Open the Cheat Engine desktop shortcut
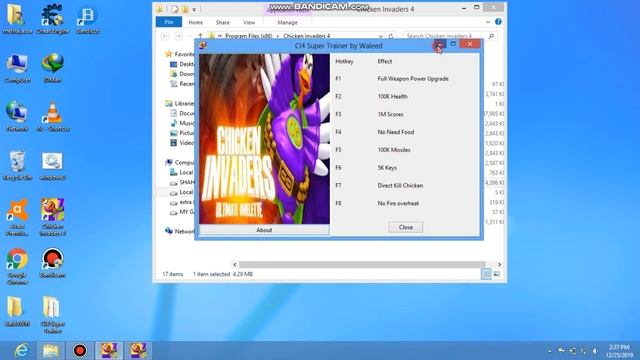Viewport: 640px width, 360px height. pyautogui.click(x=52, y=19)
